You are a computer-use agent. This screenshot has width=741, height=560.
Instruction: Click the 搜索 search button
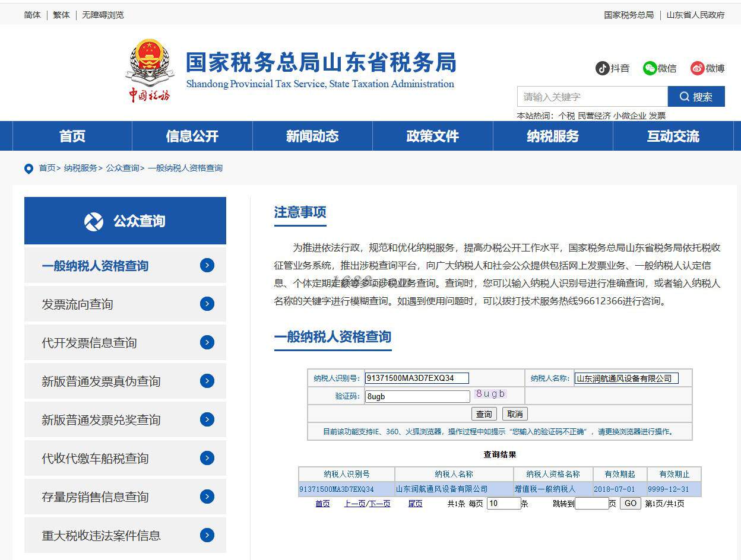pyautogui.click(x=696, y=97)
